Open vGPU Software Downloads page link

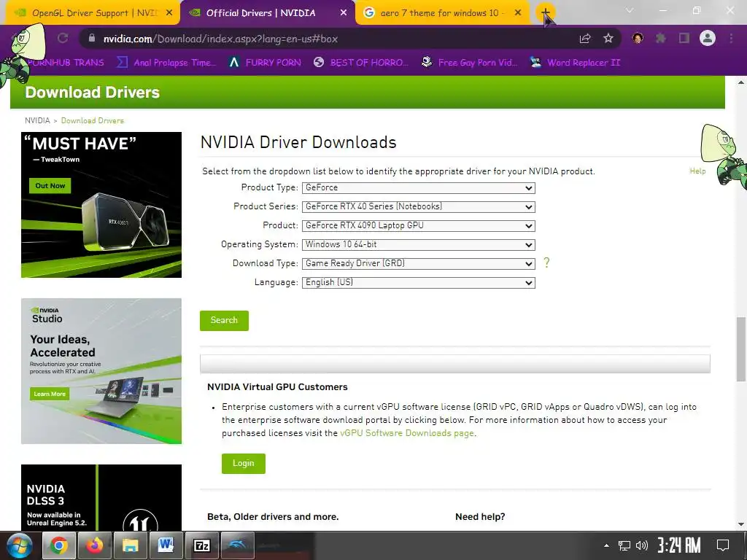coord(407,433)
